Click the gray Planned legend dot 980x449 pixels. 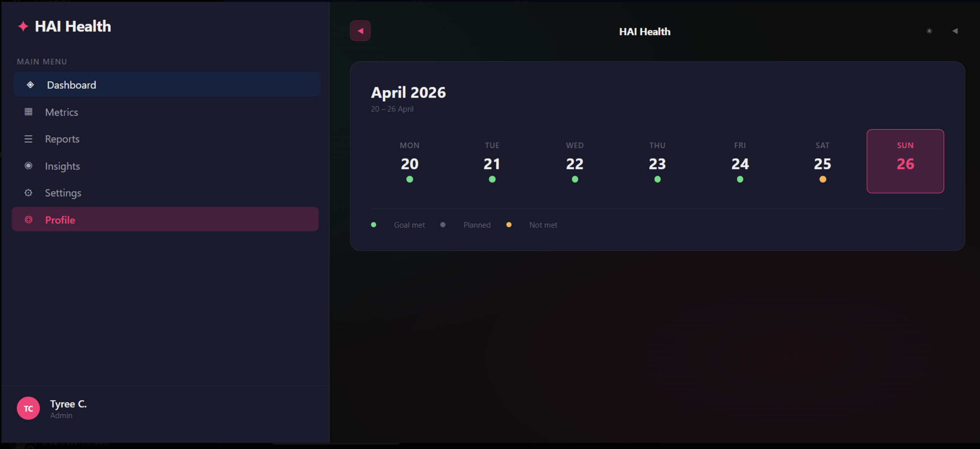pyautogui.click(x=442, y=224)
